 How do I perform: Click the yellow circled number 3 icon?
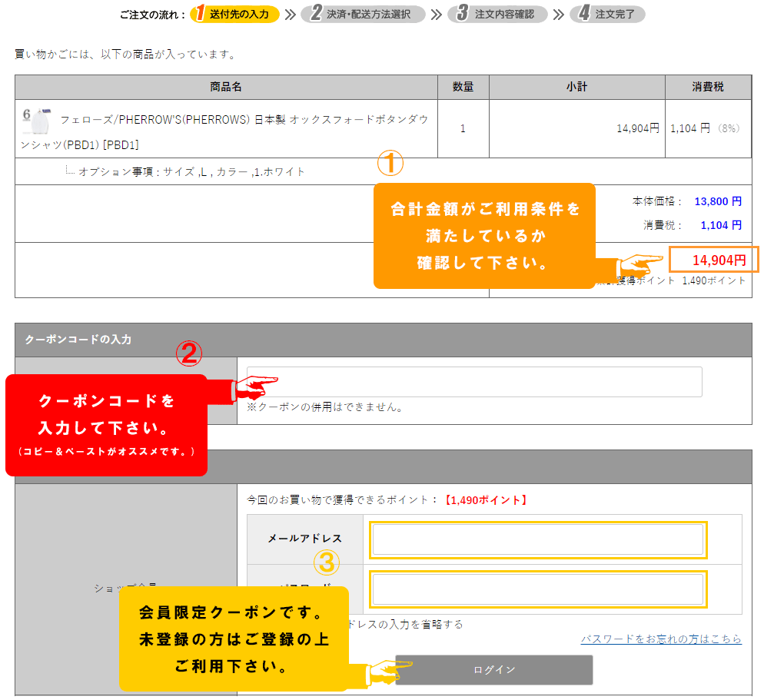[326, 563]
